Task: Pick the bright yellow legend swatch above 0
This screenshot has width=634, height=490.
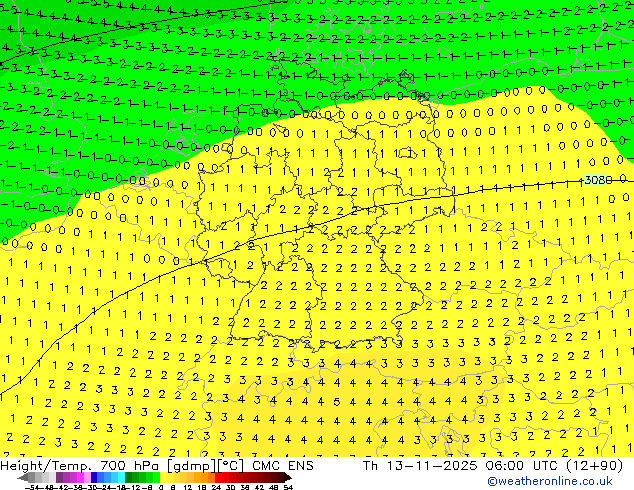Action: point(163,477)
